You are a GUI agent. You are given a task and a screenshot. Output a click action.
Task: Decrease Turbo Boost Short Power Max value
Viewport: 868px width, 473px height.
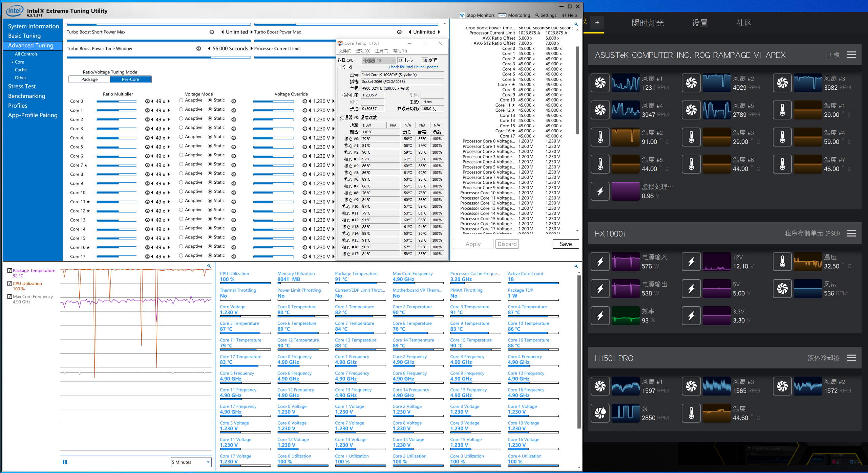222,32
